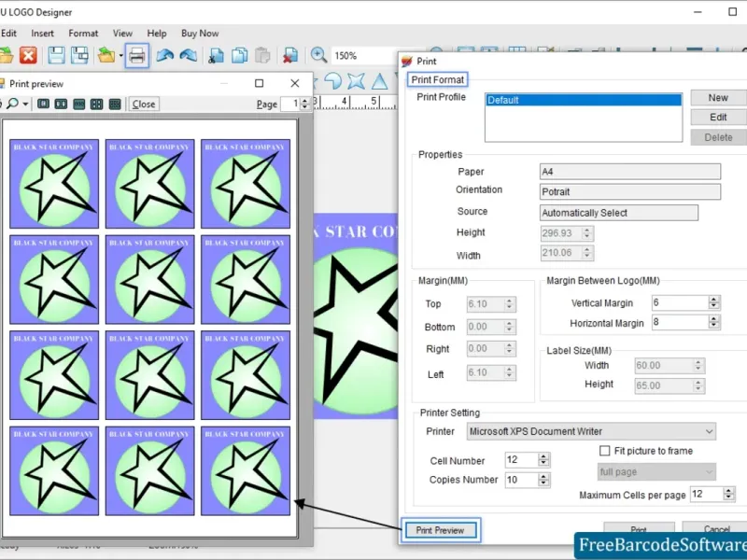Open the Format menu
This screenshot has height=560, width=747.
(x=83, y=34)
